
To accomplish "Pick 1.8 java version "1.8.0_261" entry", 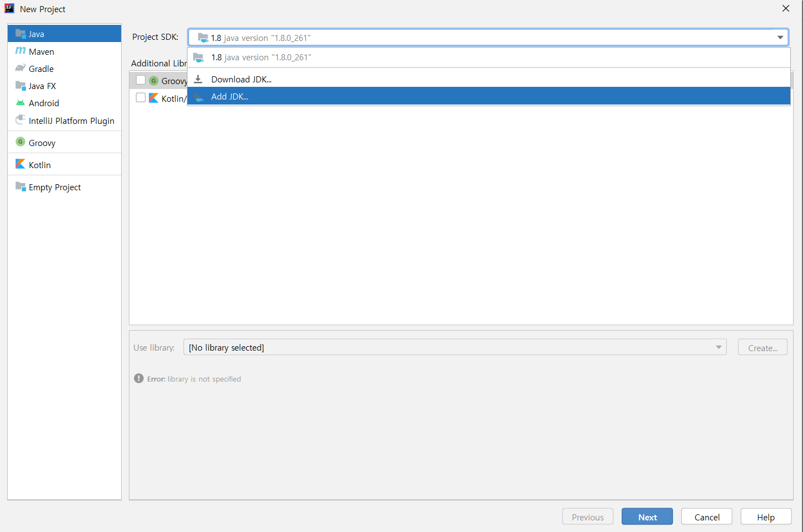I will pos(489,58).
